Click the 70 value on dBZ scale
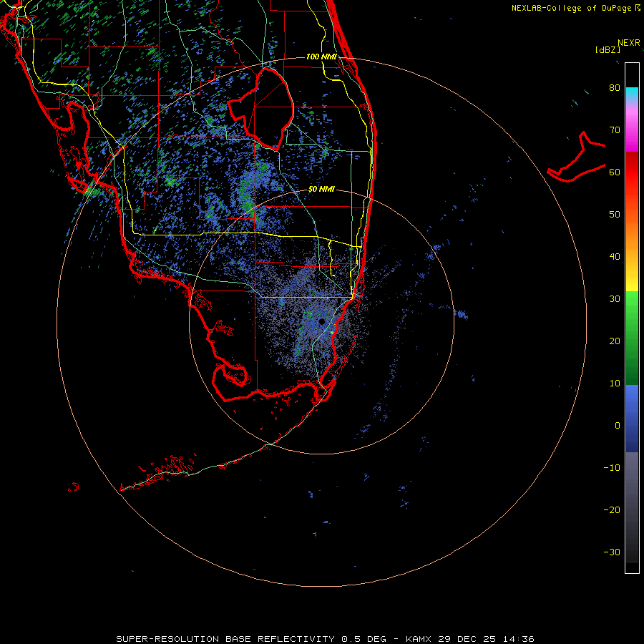Viewport: 644px width, 644px height. click(x=615, y=130)
